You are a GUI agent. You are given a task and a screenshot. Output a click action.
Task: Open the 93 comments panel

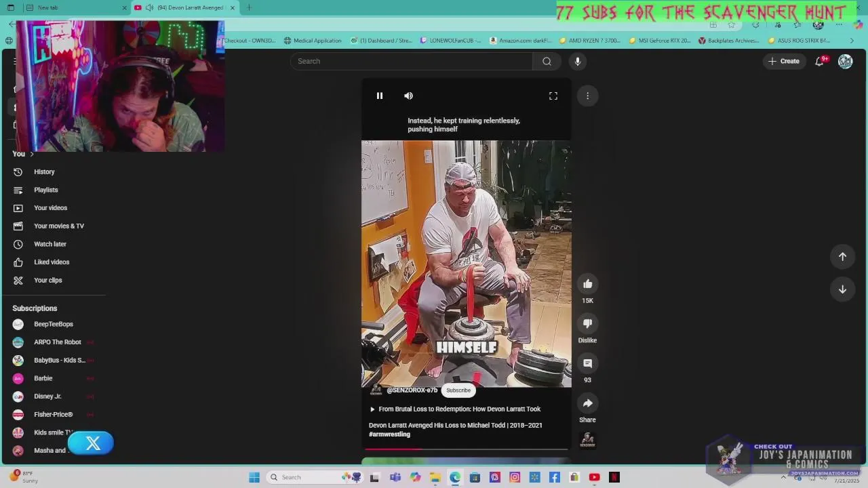pyautogui.click(x=587, y=364)
